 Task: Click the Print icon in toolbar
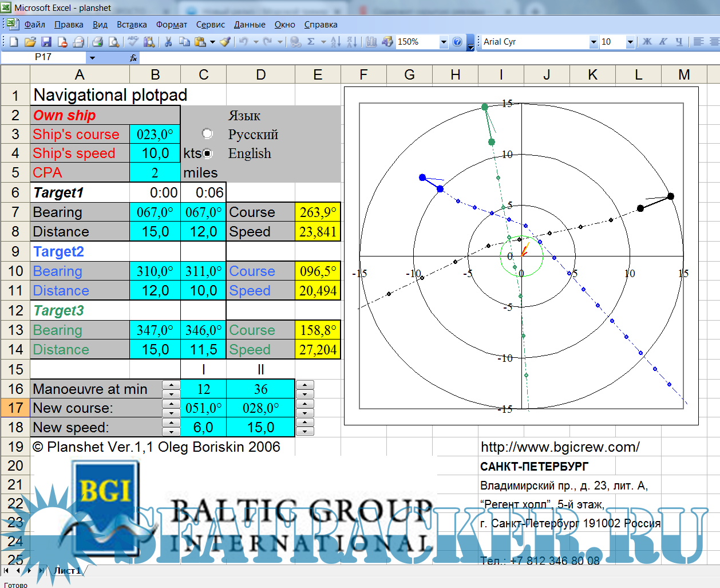click(97, 42)
